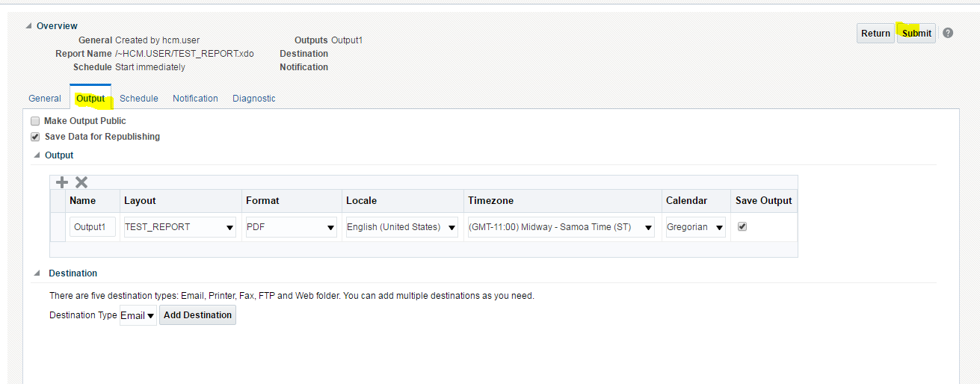Click the Name column header
Viewport: 980px width, 384px height.
93,201
